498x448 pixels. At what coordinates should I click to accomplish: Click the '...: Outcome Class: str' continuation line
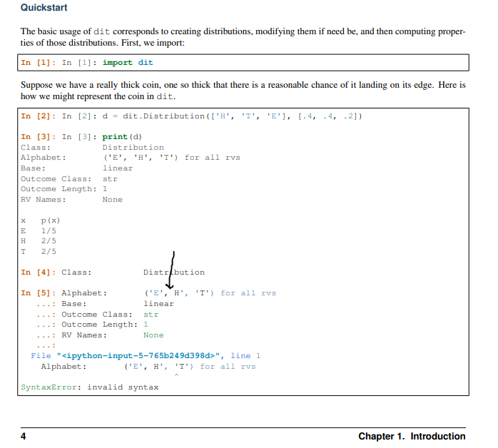pos(97,315)
